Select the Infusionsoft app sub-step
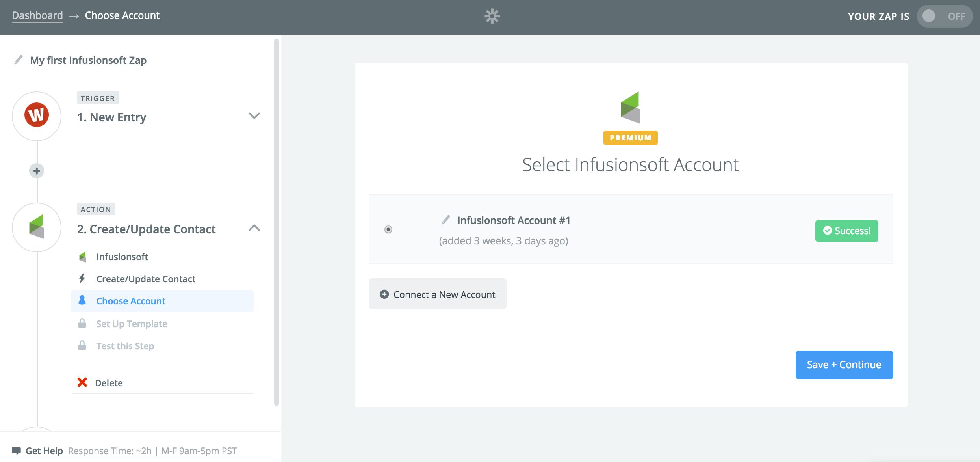Viewport: 980px width, 462px height. pos(122,257)
